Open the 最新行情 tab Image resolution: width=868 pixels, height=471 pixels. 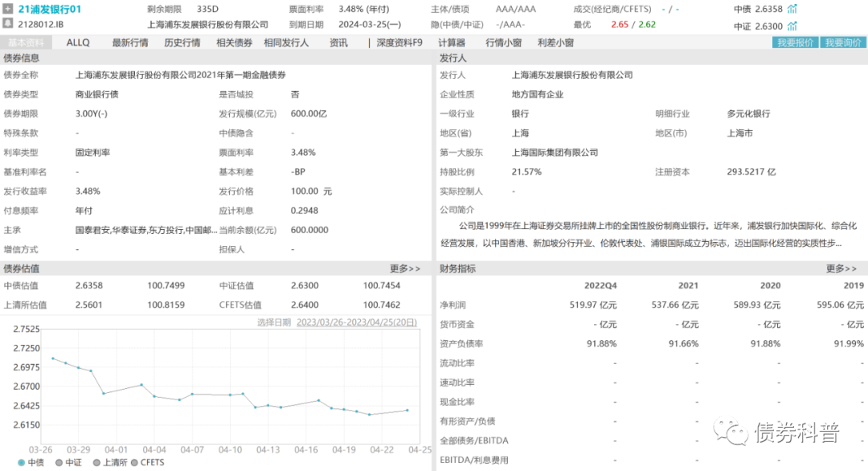(130, 43)
